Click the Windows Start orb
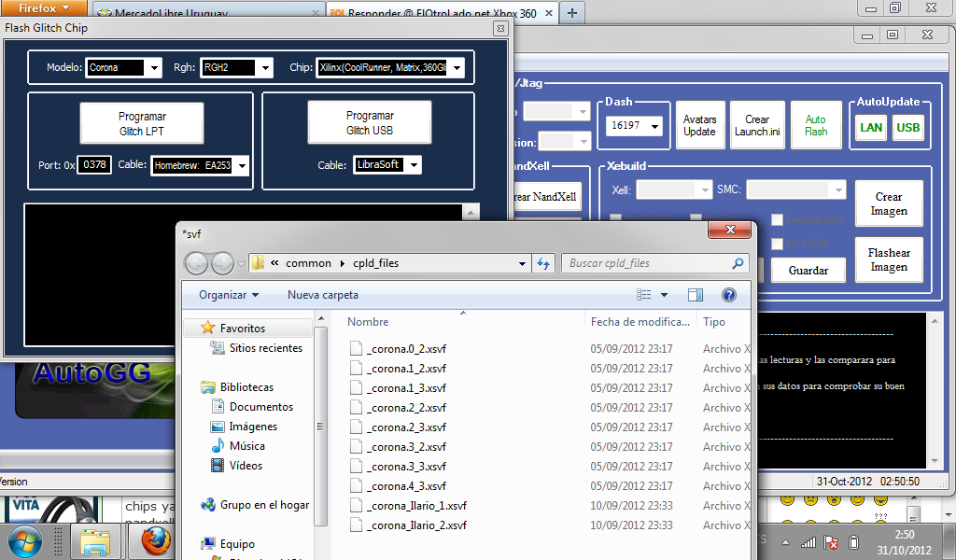Image resolution: width=956 pixels, height=560 pixels. [25, 541]
